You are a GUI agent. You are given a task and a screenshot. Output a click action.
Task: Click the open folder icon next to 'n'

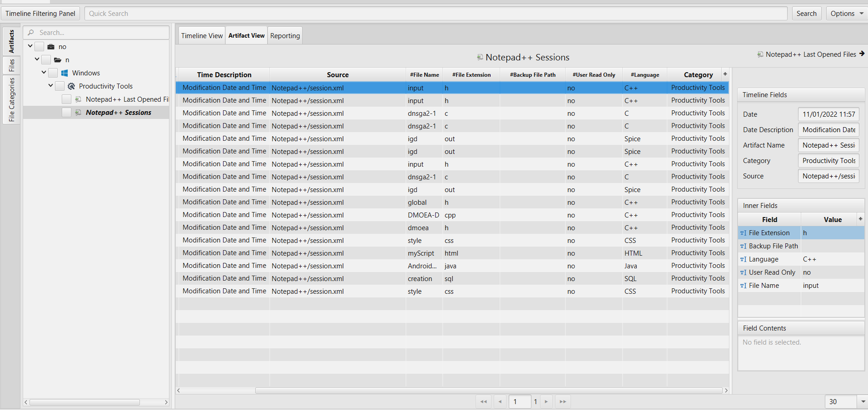click(58, 60)
